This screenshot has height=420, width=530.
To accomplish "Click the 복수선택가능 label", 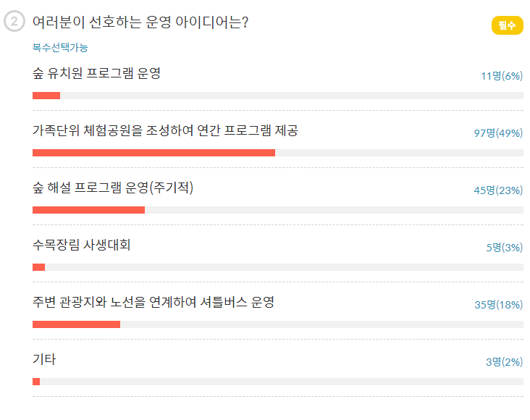I will point(60,48).
